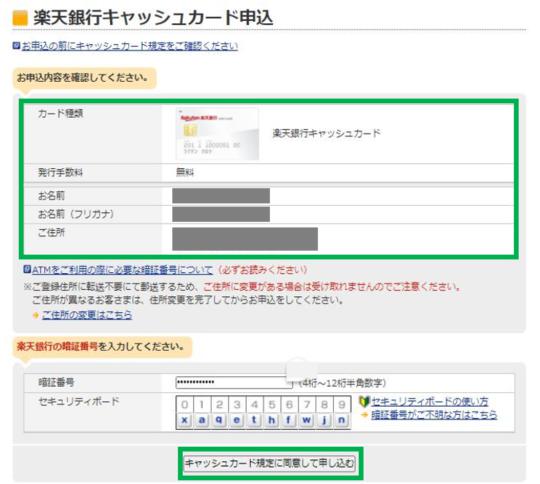This screenshot has height=484, width=540.
Task: Click the arrow icon before PIN-unknown link
Action: click(365, 415)
